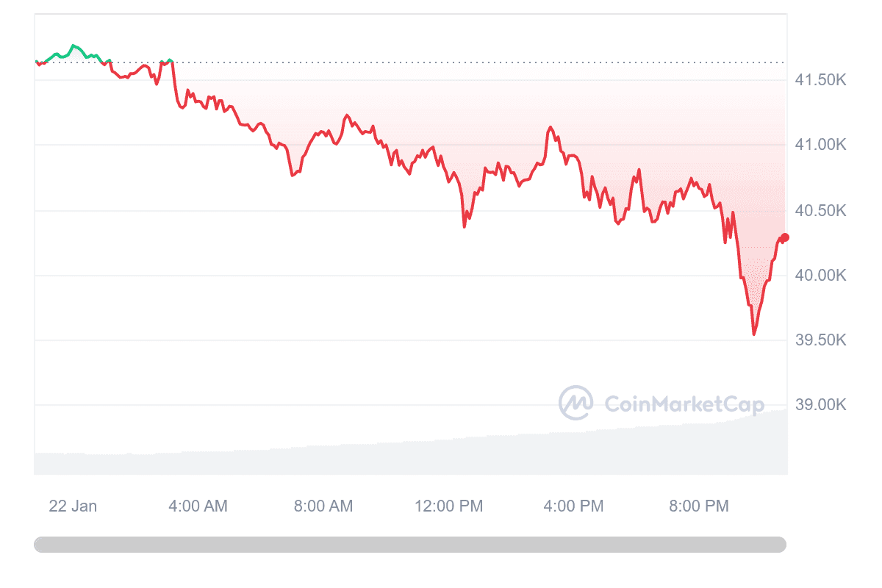Select the 39.50K price axis label

[821, 340]
